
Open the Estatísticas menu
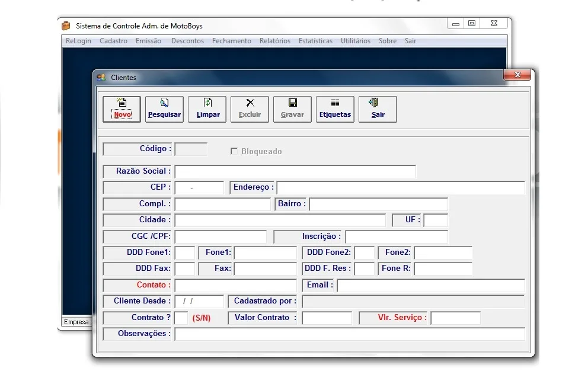coord(315,41)
